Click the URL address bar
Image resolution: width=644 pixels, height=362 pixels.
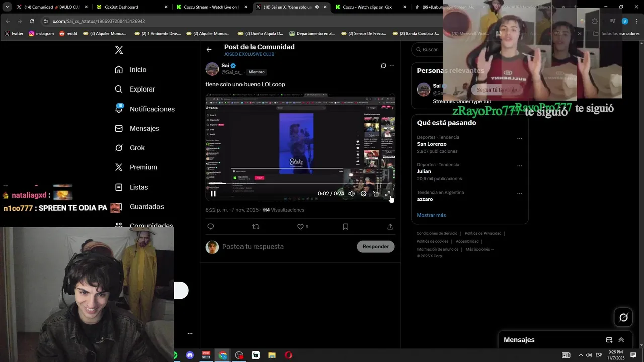click(242, 21)
